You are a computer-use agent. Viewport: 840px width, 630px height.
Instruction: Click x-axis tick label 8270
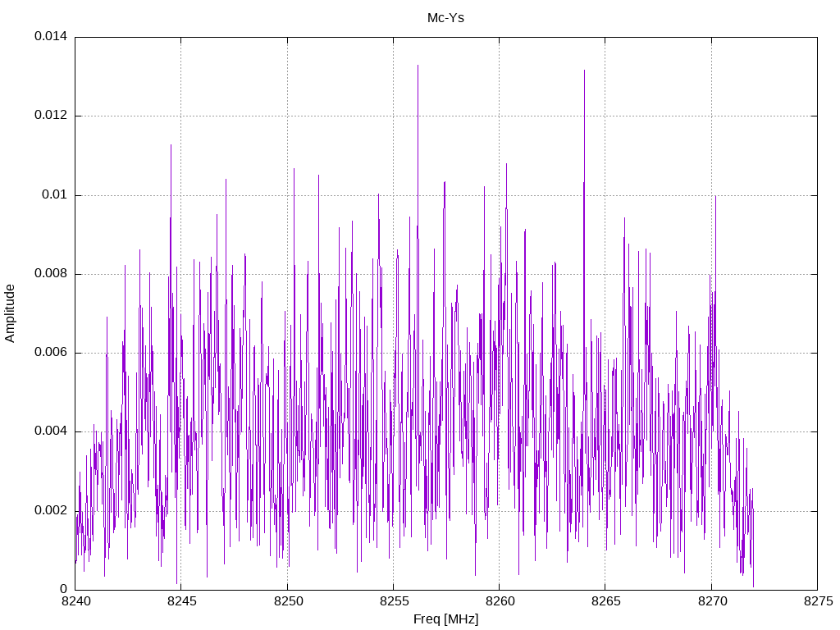[x=712, y=601]
